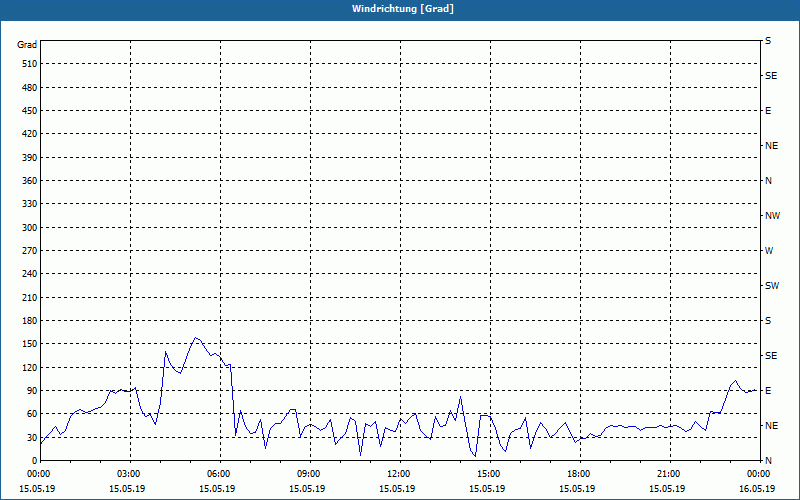Click the 330 label on the degree axis

click(30, 204)
